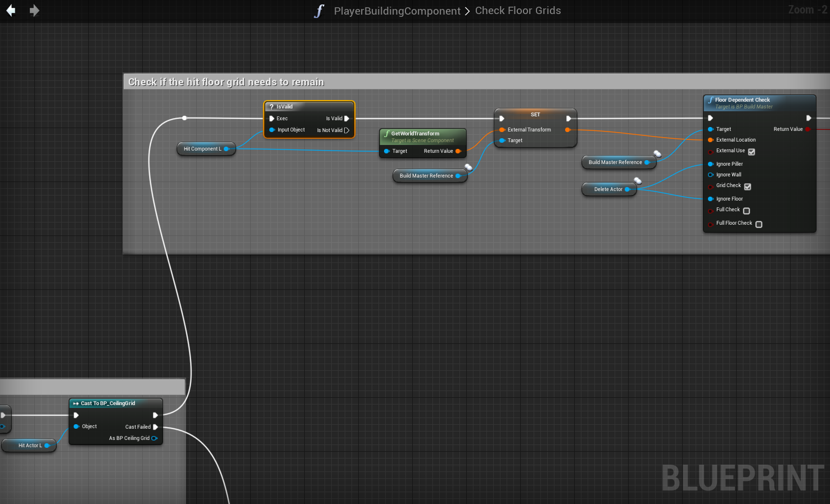Click the Cast Failed exec output pin
The image size is (830, 504).
point(156,427)
